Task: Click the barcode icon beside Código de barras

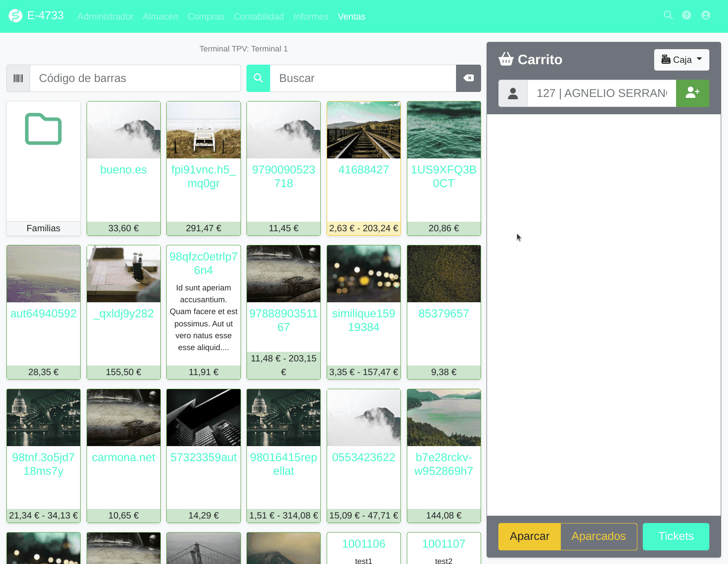Action: [x=18, y=78]
